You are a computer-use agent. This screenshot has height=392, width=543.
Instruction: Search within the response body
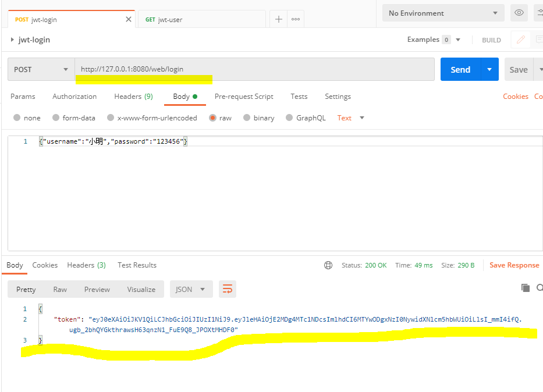(x=540, y=287)
